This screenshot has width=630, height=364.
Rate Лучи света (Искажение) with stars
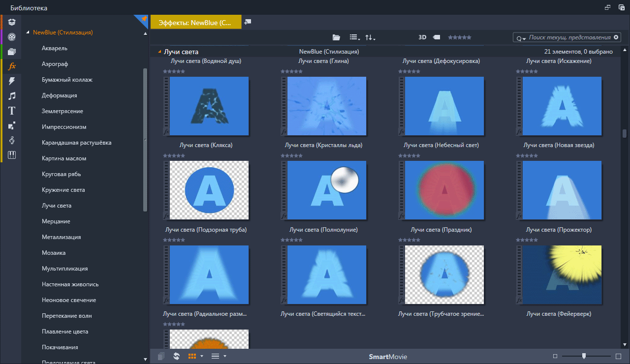[527, 71]
